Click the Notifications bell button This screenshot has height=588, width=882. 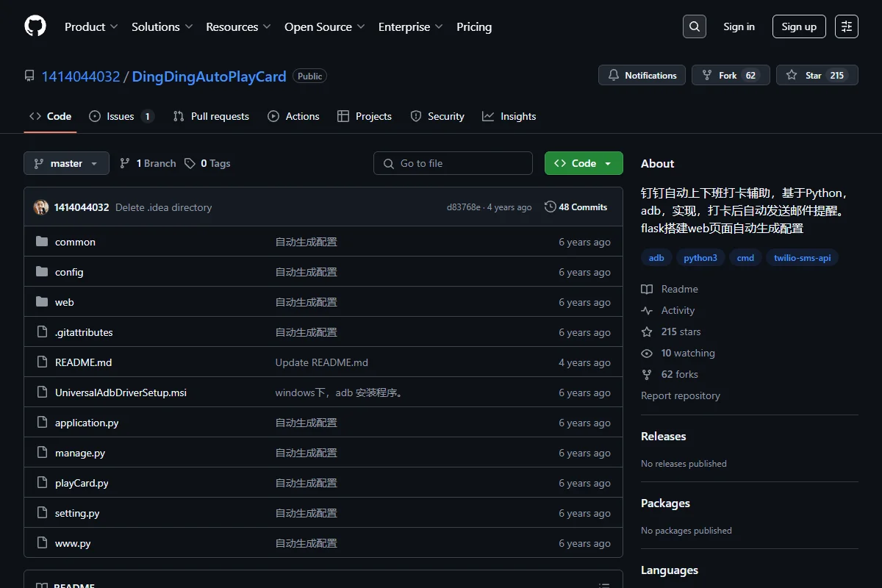pos(642,75)
